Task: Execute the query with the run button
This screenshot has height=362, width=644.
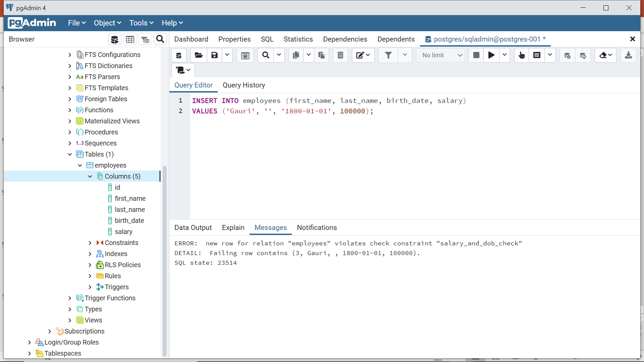Action: [x=491, y=55]
